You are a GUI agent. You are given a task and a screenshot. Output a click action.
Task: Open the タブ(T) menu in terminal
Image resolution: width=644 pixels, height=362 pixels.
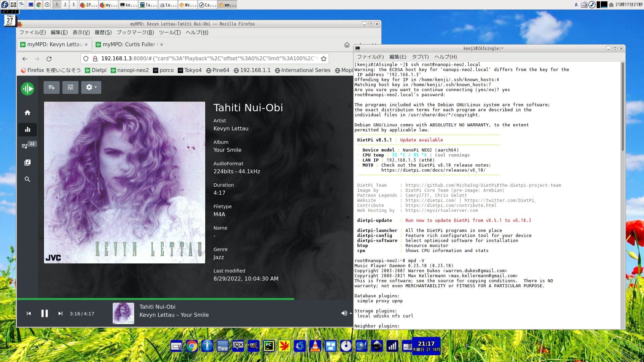[420, 57]
